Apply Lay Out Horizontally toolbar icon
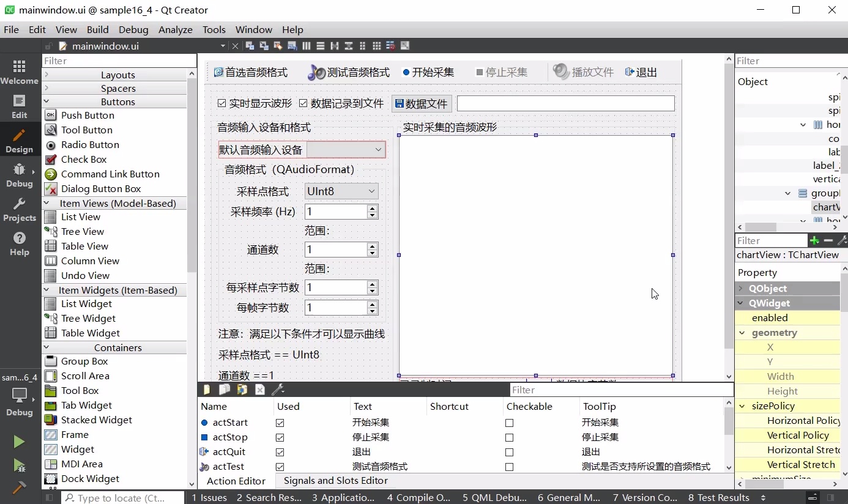Image resolution: width=848 pixels, height=504 pixels. pos(307,46)
